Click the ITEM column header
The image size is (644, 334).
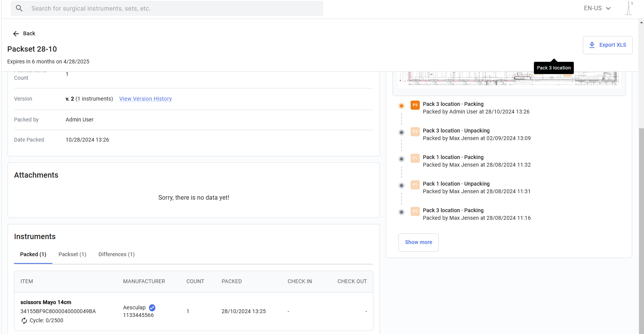pyautogui.click(x=27, y=282)
